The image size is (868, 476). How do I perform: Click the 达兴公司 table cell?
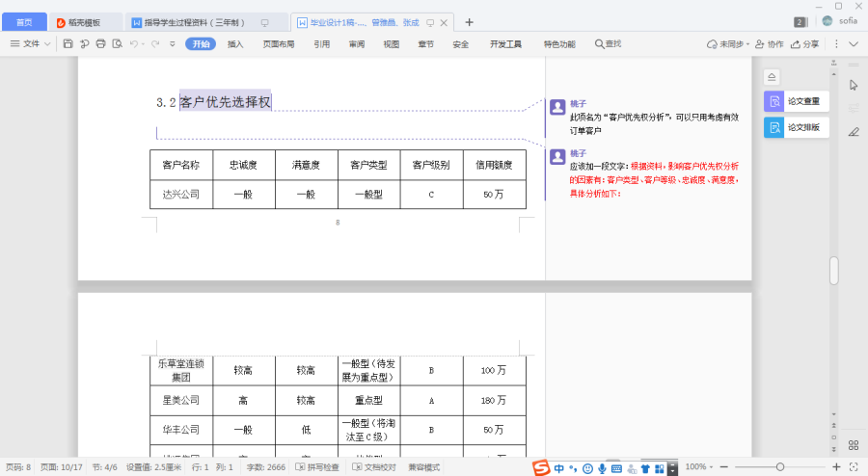(181, 194)
